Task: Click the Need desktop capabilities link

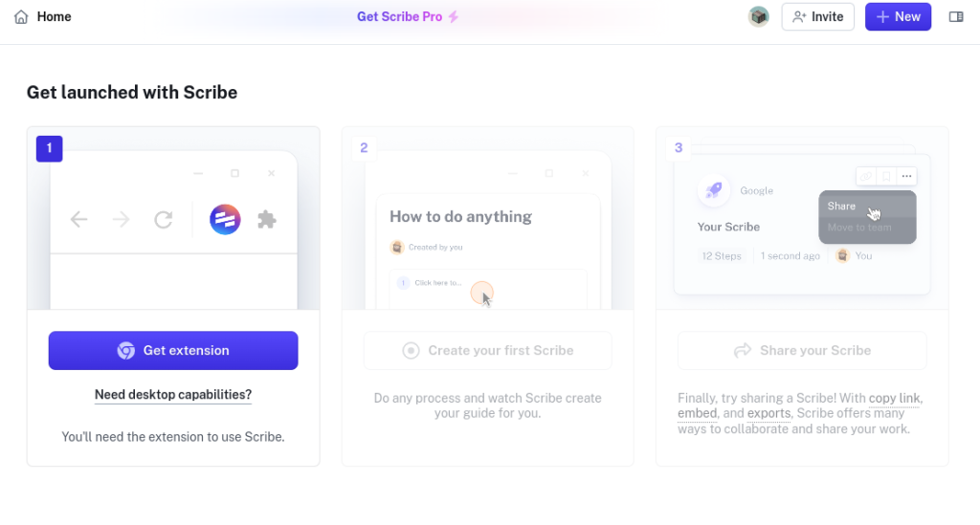Action: tap(173, 394)
